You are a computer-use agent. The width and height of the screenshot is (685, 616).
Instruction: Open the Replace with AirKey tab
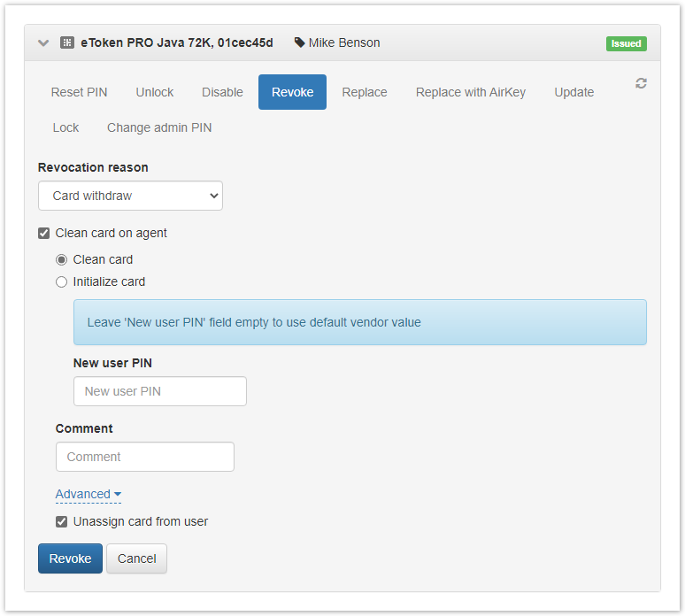pos(471,92)
